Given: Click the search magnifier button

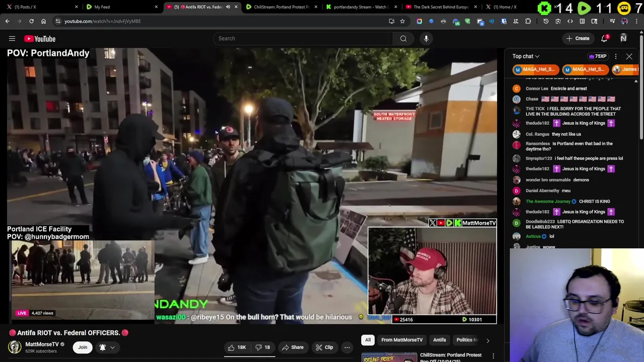Looking at the screenshot, I should point(403,38).
